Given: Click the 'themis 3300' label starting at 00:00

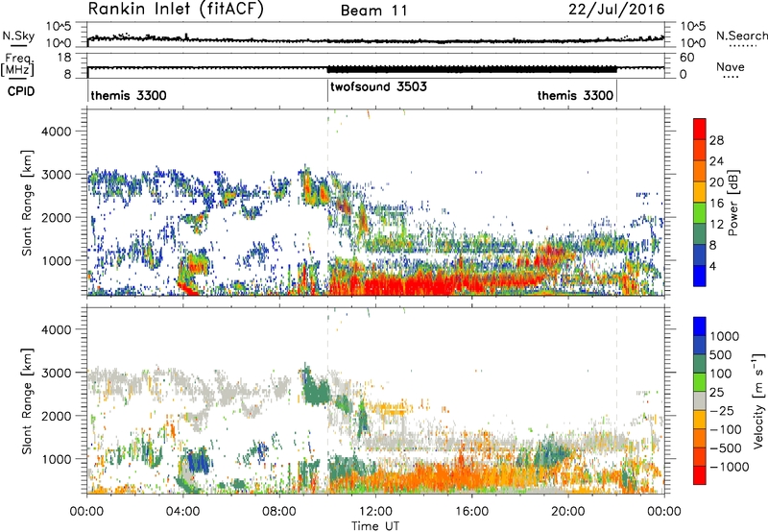Looking at the screenshot, I should click(129, 95).
